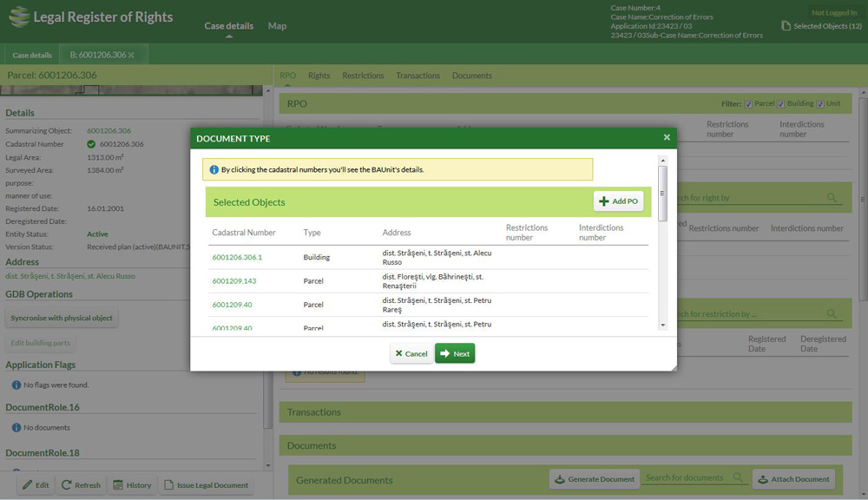Click the History list icon

(x=118, y=484)
